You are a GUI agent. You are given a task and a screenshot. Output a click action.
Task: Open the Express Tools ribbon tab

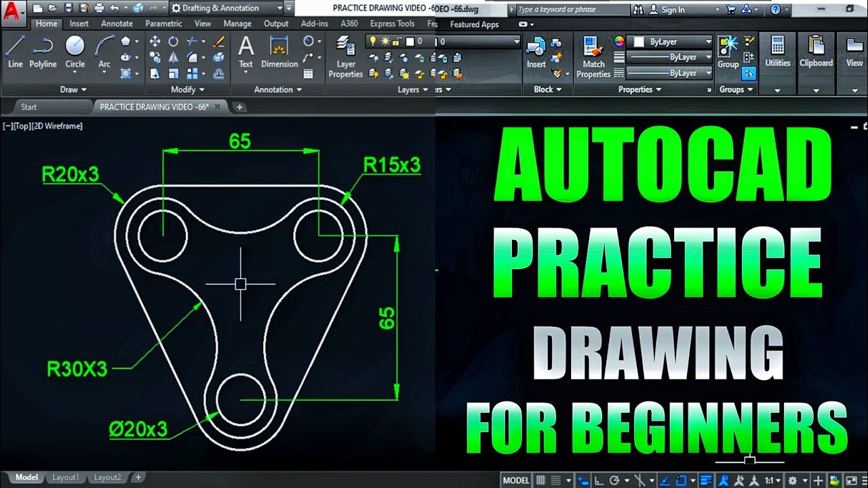392,24
